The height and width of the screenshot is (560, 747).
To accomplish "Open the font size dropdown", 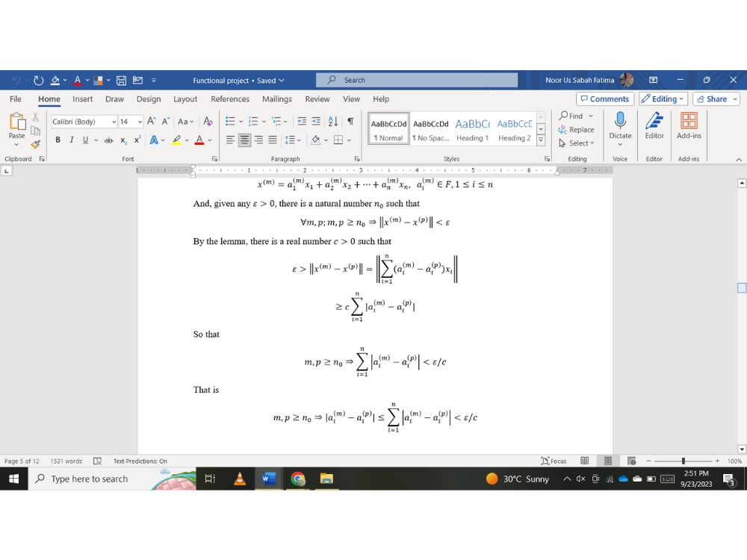I will [140, 121].
